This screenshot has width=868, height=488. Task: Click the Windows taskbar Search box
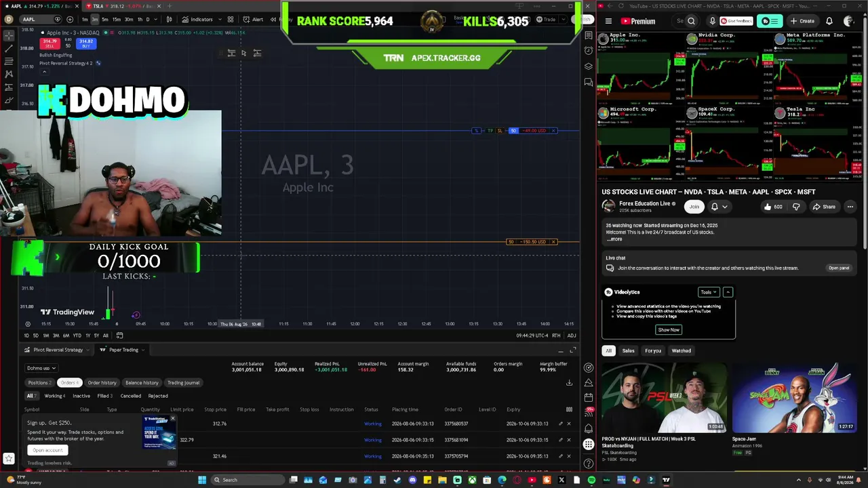click(x=248, y=480)
